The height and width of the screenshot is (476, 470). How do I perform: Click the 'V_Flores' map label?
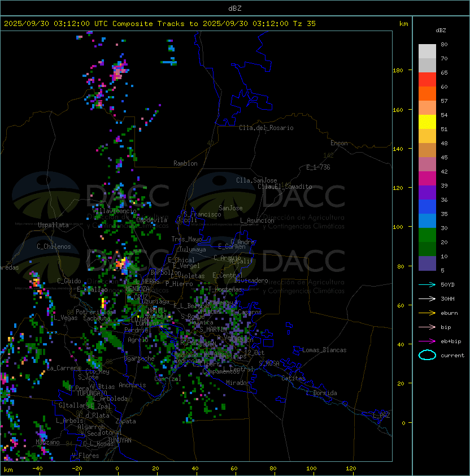click(x=85, y=456)
